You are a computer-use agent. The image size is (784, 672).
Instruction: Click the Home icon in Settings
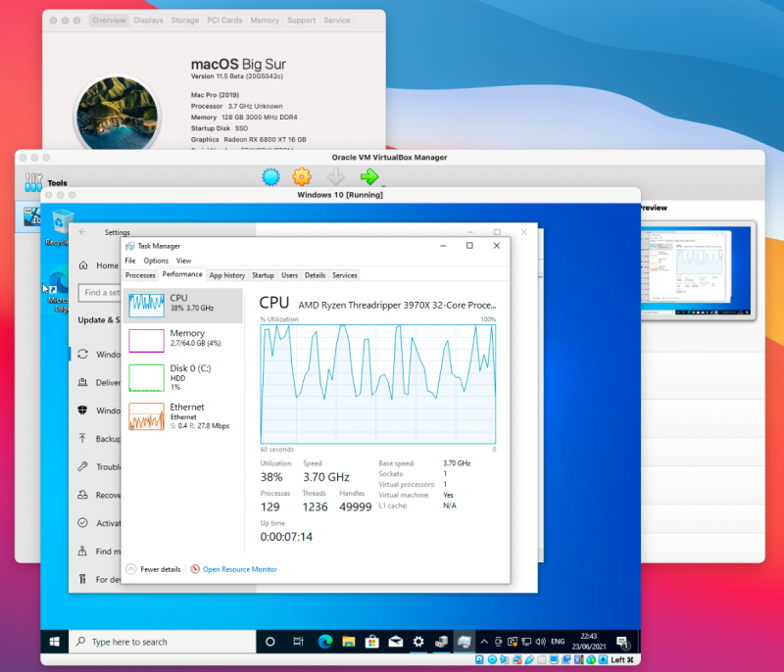pyautogui.click(x=83, y=265)
